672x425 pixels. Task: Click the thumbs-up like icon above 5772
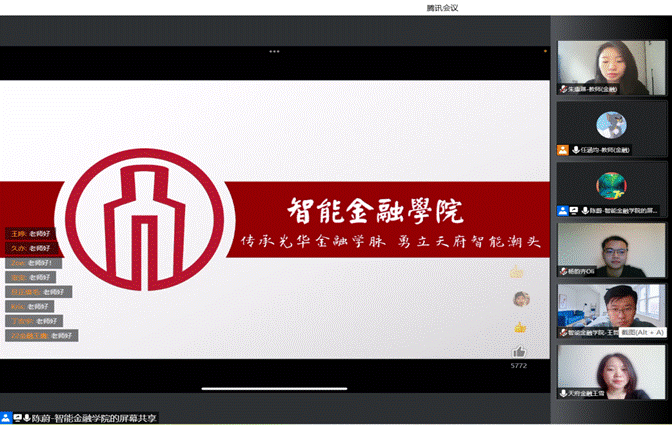point(519,352)
